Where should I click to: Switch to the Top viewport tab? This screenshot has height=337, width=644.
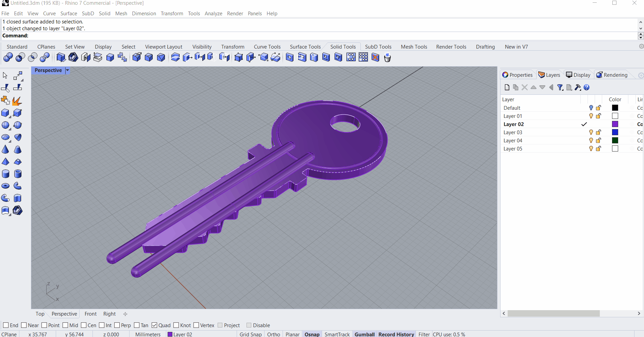point(40,314)
